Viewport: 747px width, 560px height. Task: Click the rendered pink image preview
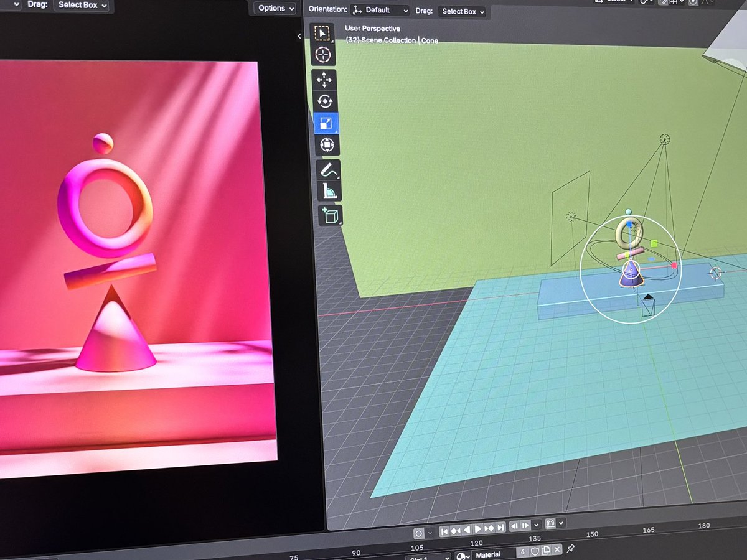click(136, 268)
